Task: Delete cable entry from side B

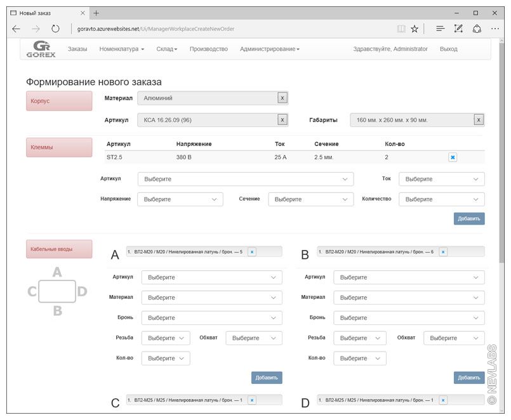Action: [x=443, y=252]
